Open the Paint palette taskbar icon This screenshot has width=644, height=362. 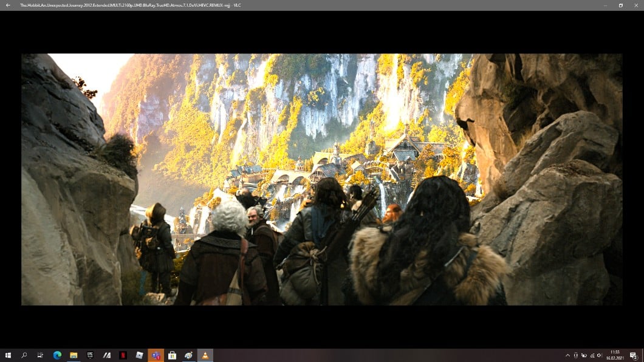pyautogui.click(x=188, y=355)
